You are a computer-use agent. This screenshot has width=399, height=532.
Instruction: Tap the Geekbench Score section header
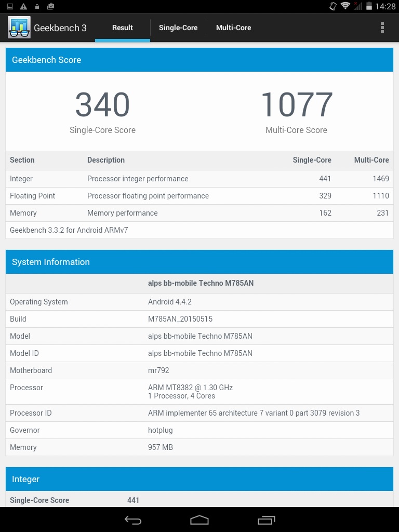point(199,60)
